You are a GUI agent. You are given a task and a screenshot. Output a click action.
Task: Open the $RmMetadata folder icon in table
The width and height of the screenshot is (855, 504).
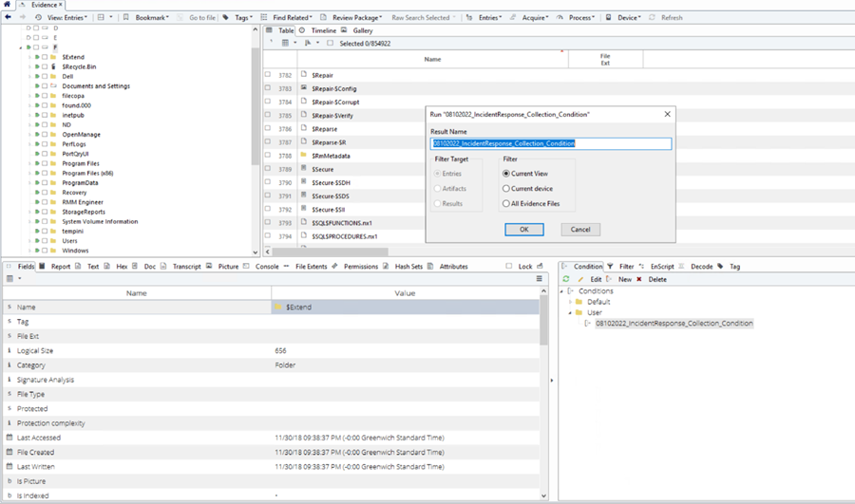[303, 156]
